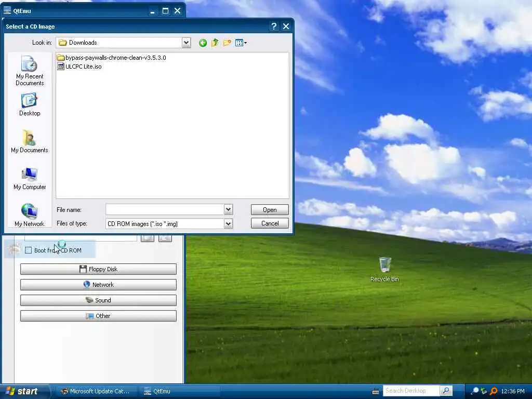Expand the Network section in QtEmu
Image resolution: width=532 pixels, height=399 pixels.
[98, 285]
